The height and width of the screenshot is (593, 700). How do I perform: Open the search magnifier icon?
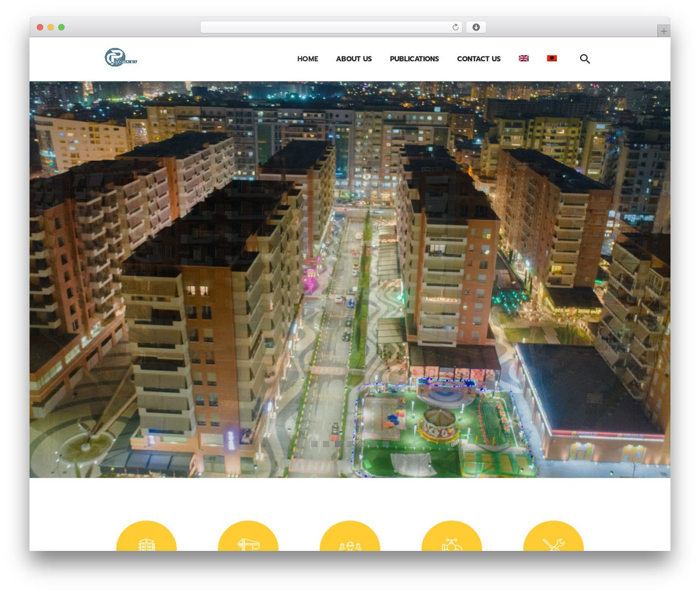(585, 59)
